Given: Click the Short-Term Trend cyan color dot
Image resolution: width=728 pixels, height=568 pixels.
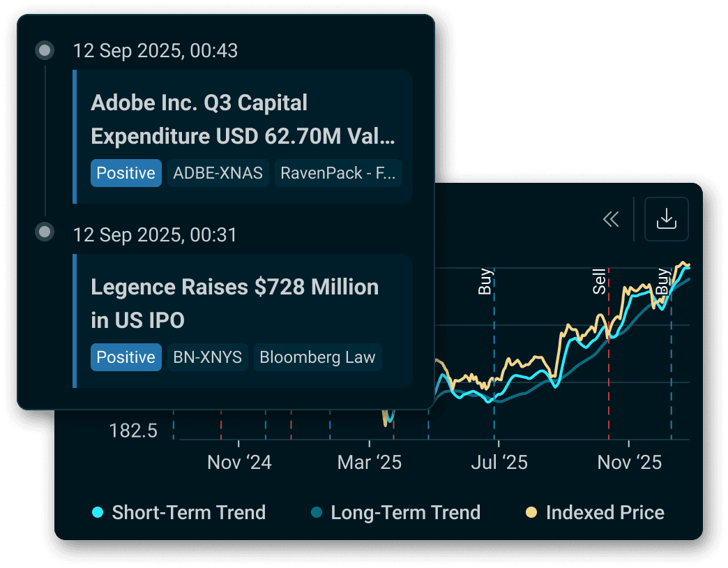Looking at the screenshot, I should pos(98,513).
